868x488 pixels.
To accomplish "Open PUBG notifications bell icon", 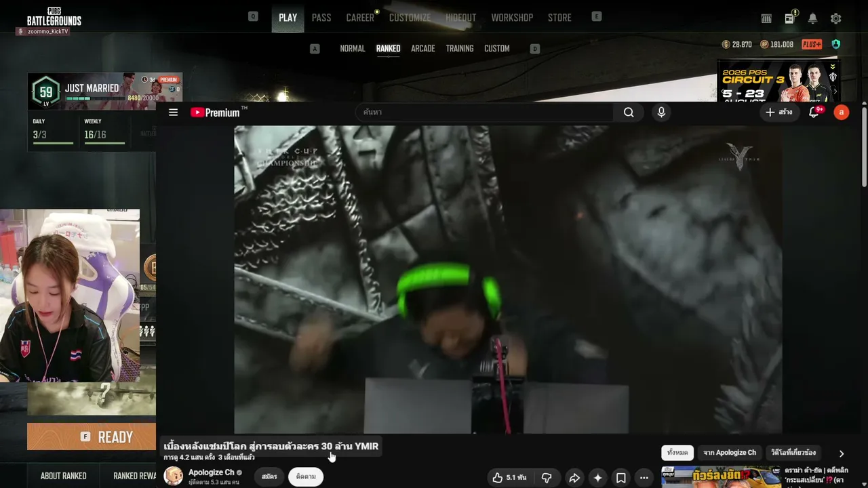I will pyautogui.click(x=812, y=19).
